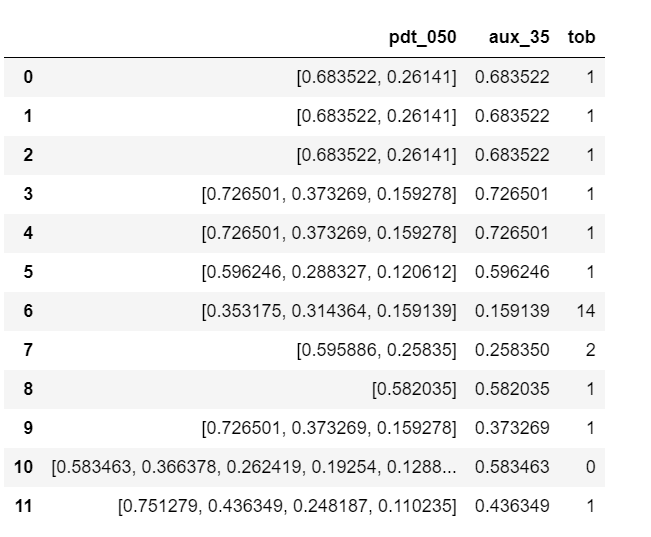Click aux_35 value 0.596246
The height and width of the screenshot is (537, 651).
tap(512, 272)
